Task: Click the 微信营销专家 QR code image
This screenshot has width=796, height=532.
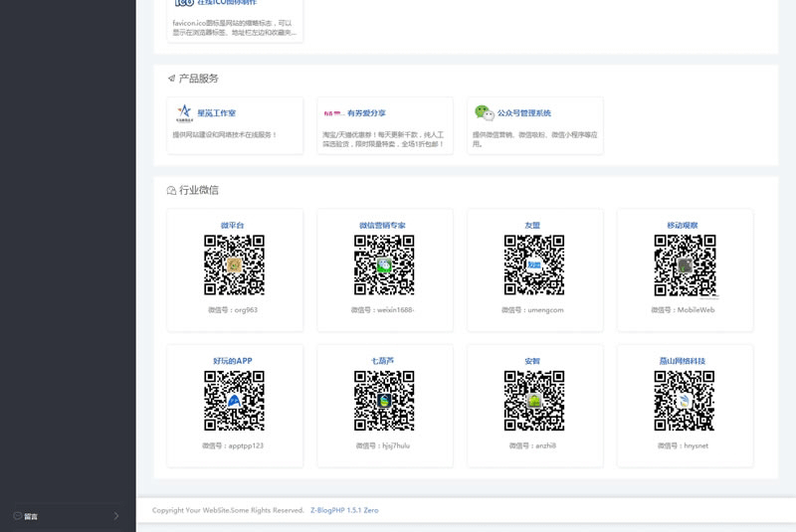Action: point(384,265)
